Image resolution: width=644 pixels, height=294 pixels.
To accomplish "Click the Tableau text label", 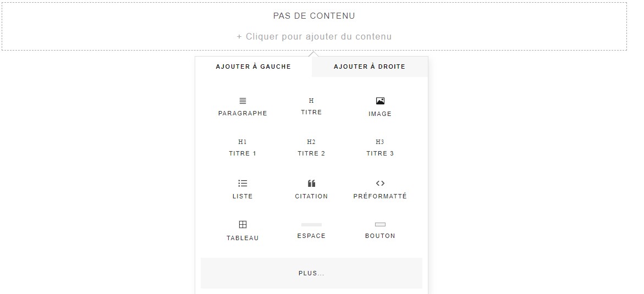I will tap(243, 238).
